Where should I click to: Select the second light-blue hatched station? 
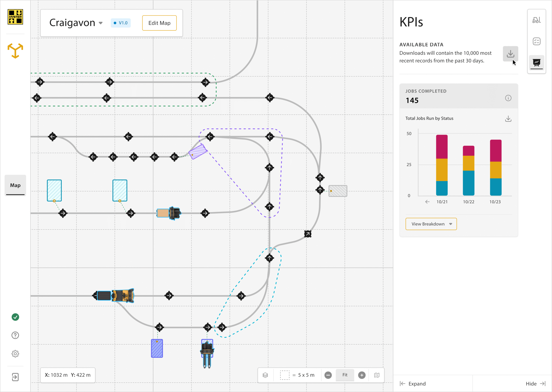coord(120,190)
